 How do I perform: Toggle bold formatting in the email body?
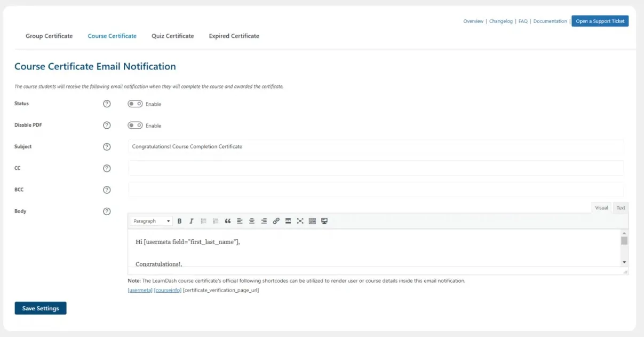coord(179,221)
